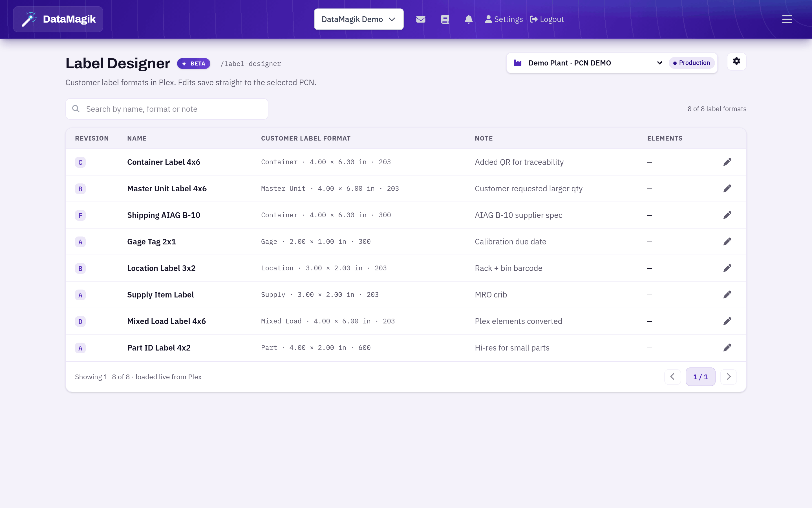Click note 'Rack + bin barcode'
Viewport: 812px width, 508px height.
click(508, 268)
